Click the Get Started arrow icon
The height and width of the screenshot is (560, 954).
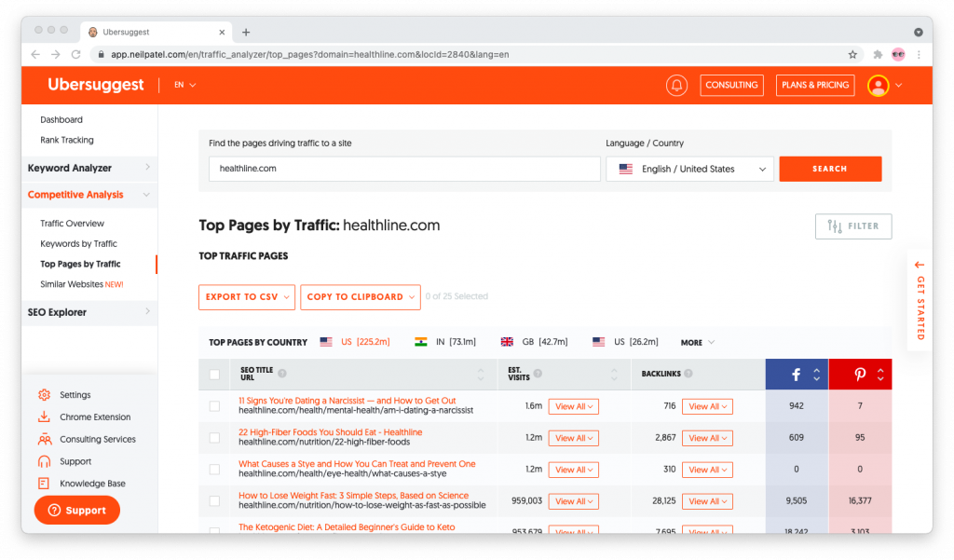point(920,265)
